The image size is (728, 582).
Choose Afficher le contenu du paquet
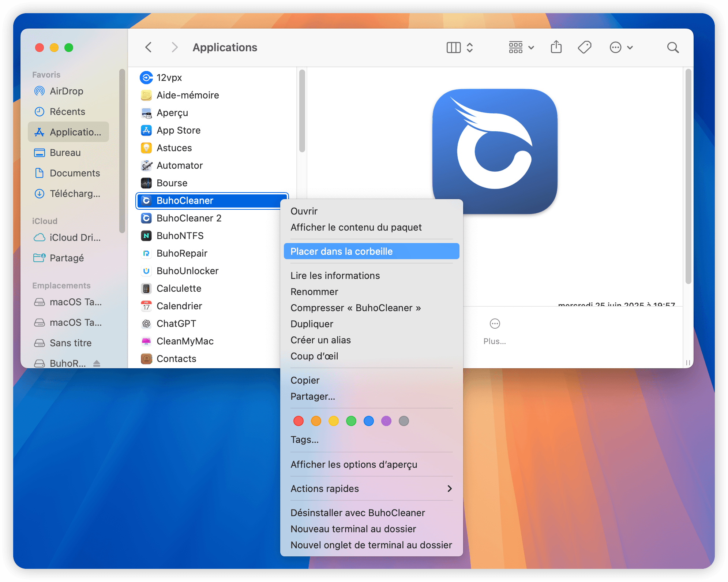click(x=371, y=227)
